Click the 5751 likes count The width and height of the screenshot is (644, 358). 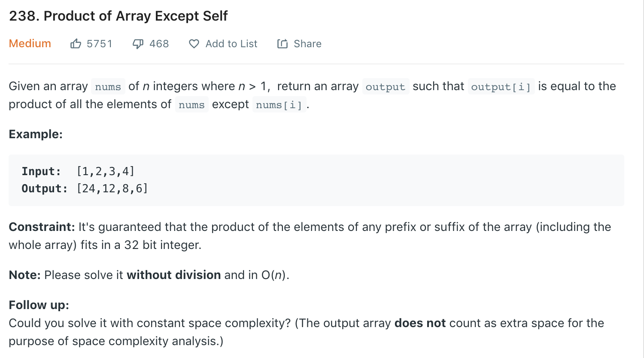99,44
